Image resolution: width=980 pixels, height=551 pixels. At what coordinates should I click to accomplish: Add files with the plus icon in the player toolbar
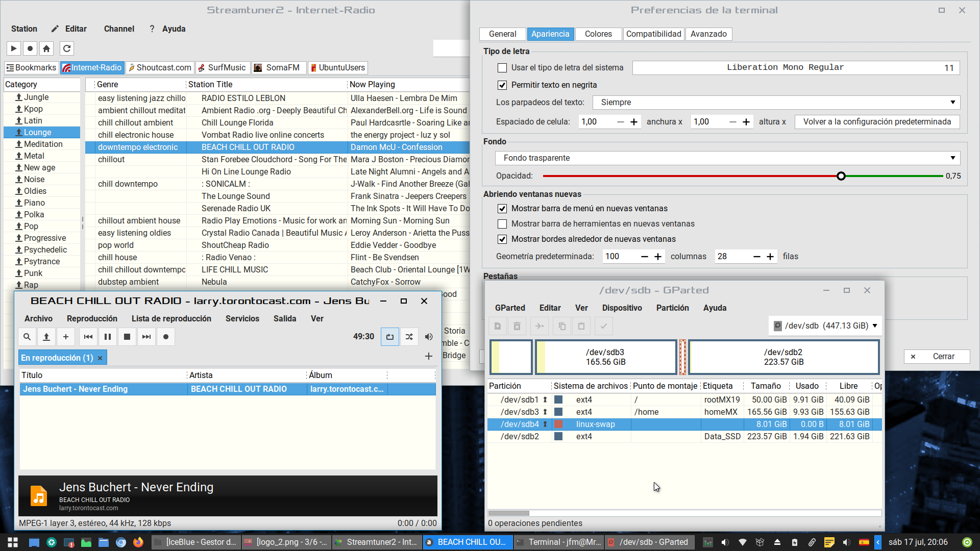click(x=66, y=337)
